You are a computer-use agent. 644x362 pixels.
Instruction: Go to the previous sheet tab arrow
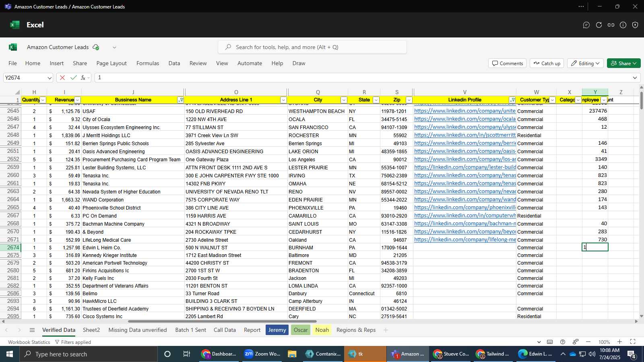click(6, 330)
